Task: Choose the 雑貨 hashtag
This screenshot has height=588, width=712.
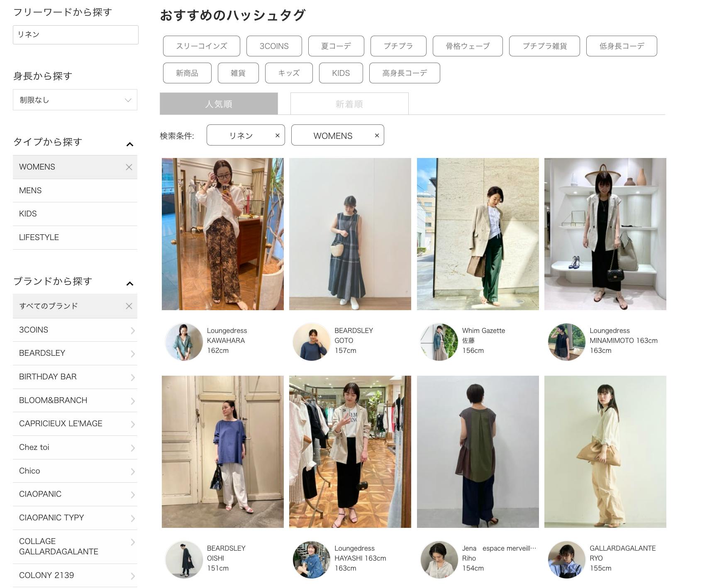Action: coord(238,73)
